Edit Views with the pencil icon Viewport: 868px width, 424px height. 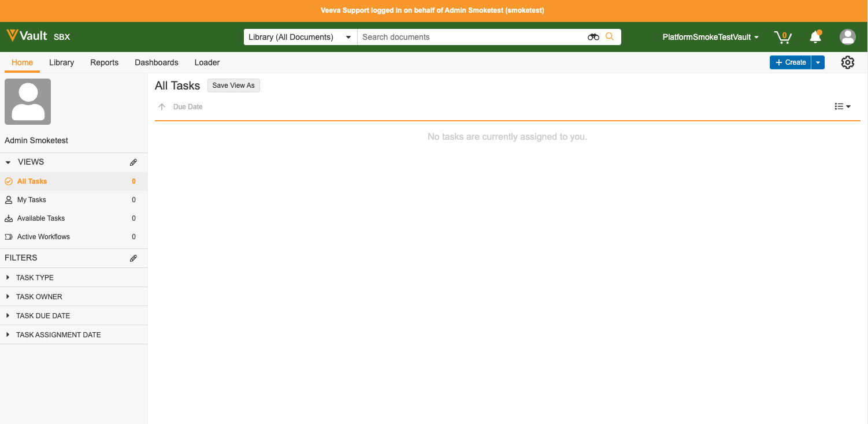tap(133, 162)
